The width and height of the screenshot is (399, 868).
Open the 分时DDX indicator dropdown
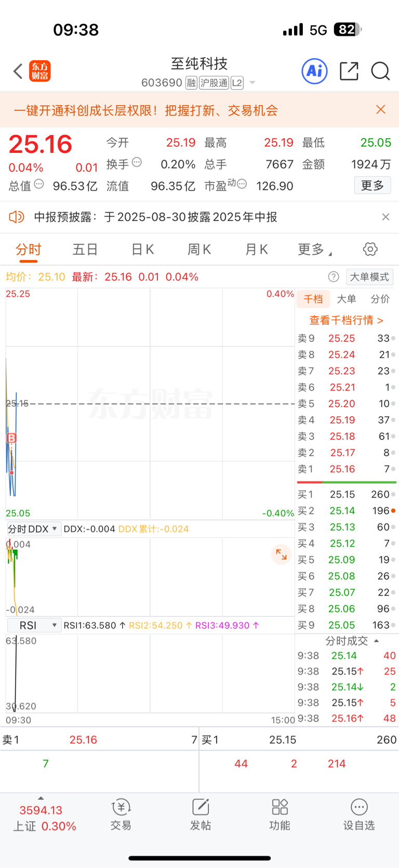click(34, 529)
